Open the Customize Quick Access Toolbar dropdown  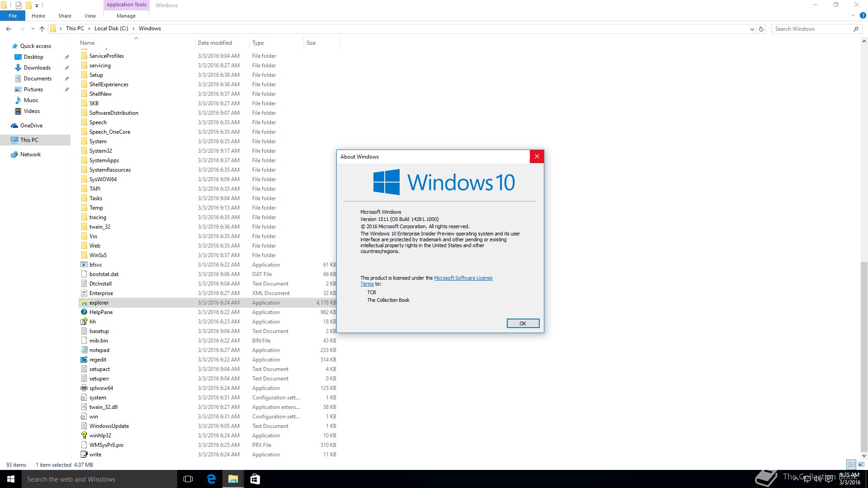tap(37, 6)
